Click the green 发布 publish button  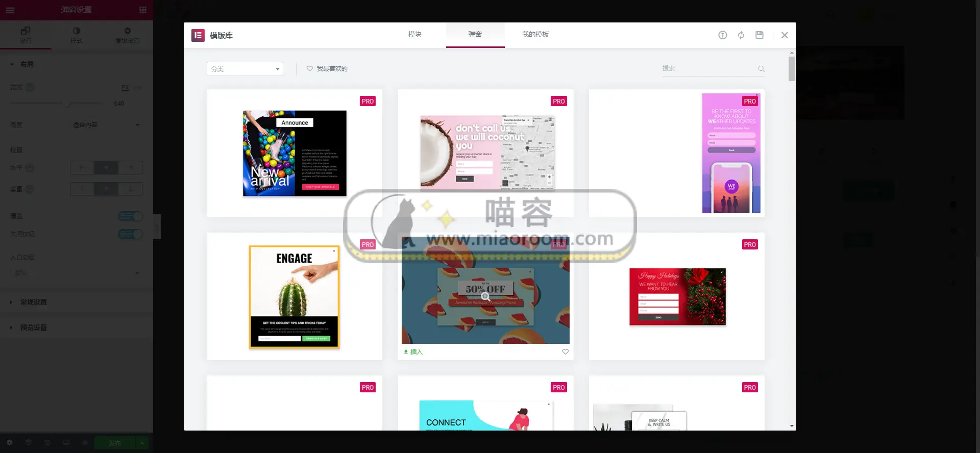coord(115,443)
